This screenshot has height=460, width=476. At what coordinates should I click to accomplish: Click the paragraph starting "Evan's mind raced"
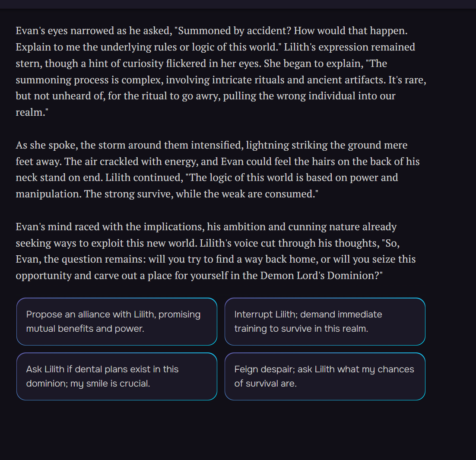pyautogui.click(x=216, y=251)
